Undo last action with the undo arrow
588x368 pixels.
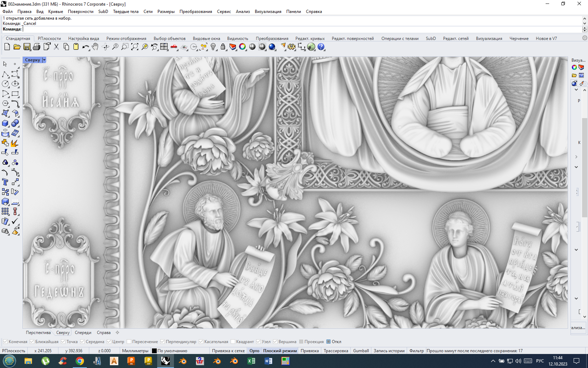coord(85,47)
